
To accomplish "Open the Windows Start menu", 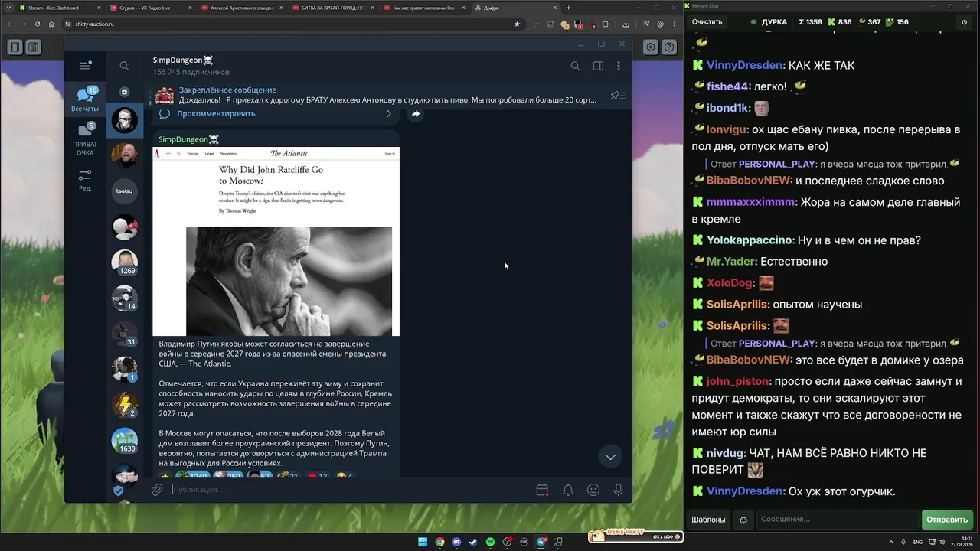I will click(x=423, y=542).
